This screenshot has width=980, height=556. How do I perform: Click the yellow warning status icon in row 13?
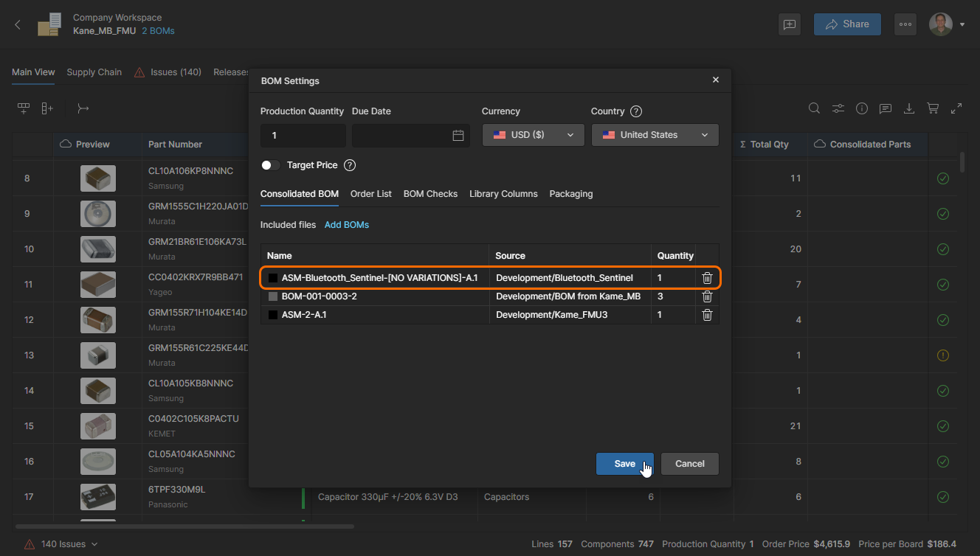point(942,355)
